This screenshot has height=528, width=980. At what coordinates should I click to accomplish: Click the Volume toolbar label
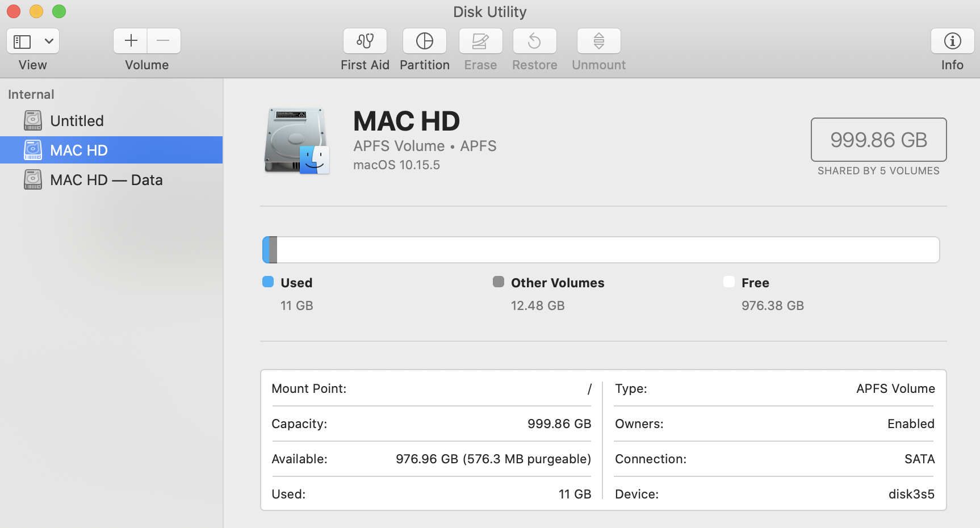(x=147, y=65)
